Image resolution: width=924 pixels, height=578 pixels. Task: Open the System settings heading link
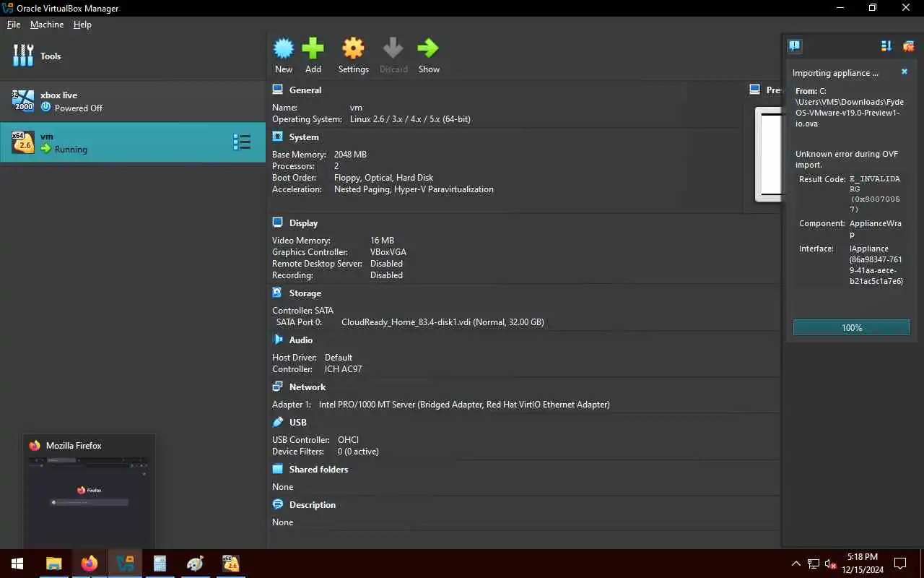click(304, 137)
